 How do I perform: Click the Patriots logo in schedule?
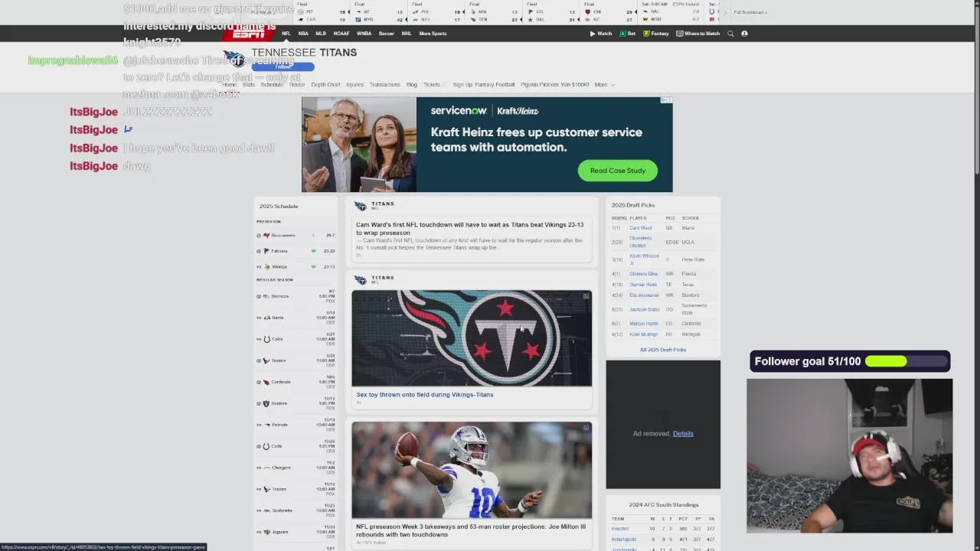[266, 425]
